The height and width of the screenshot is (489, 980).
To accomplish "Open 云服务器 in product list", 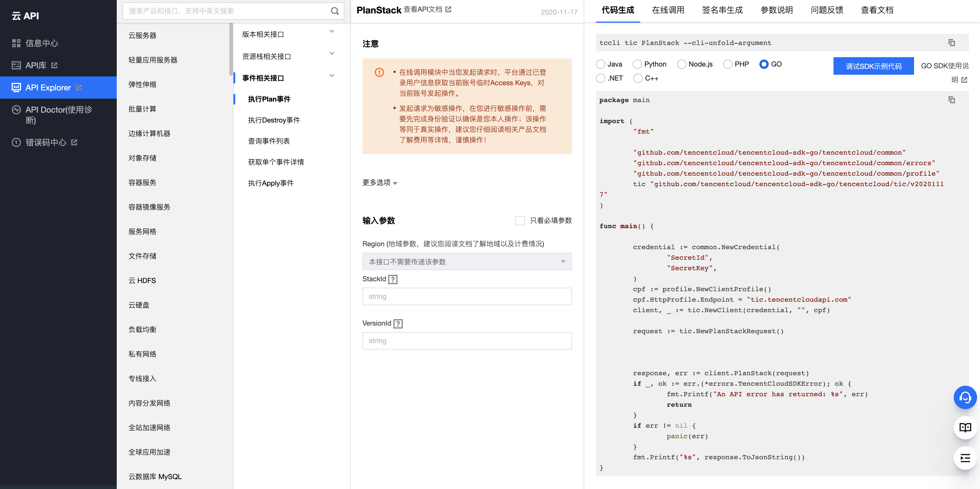I will pos(142,35).
